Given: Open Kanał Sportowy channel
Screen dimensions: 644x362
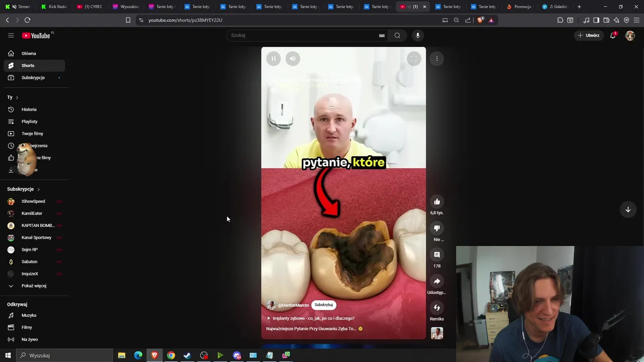Looking at the screenshot, I should click(x=34, y=237).
